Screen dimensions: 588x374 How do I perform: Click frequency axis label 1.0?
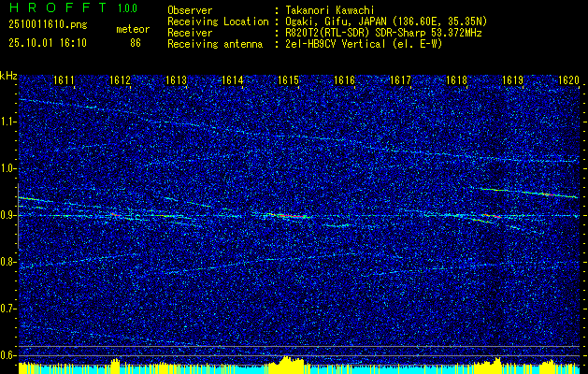pyautogui.click(x=7, y=169)
